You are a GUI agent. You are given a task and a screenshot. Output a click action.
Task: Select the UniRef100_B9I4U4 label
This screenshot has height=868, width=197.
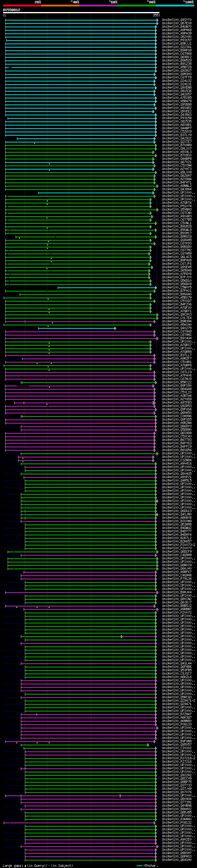click(x=176, y=338)
